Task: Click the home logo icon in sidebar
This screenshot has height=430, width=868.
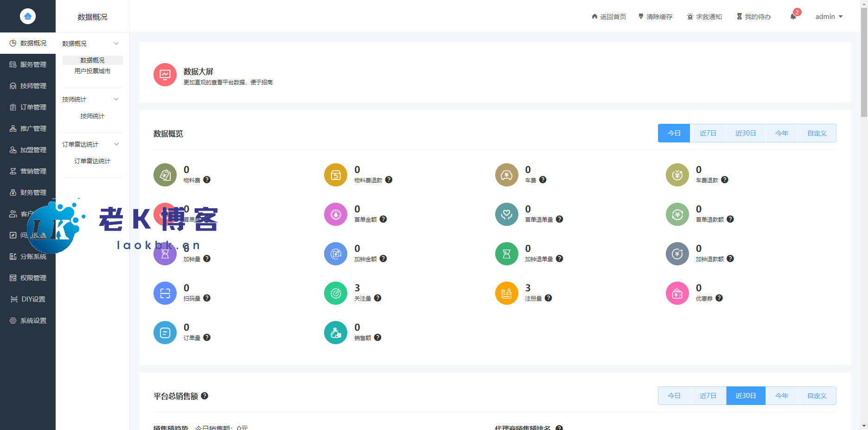Action: [28, 16]
